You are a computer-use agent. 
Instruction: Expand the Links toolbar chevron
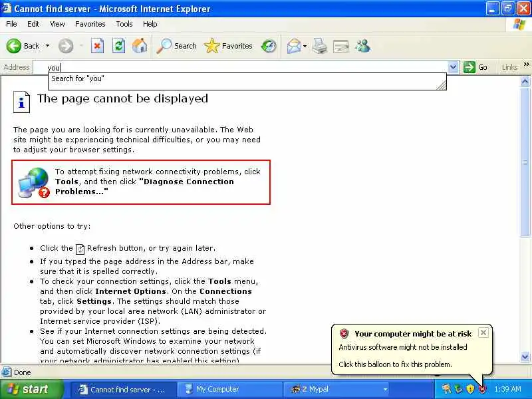click(526, 65)
